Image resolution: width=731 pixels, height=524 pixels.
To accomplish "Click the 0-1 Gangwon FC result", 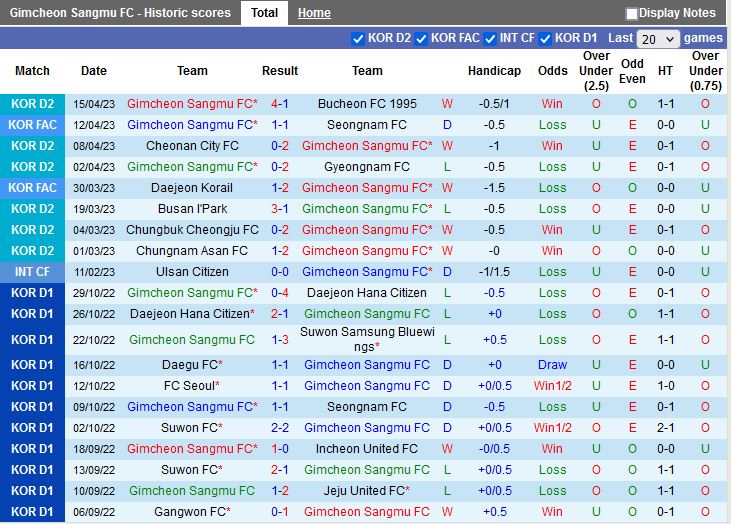I will [x=280, y=511].
